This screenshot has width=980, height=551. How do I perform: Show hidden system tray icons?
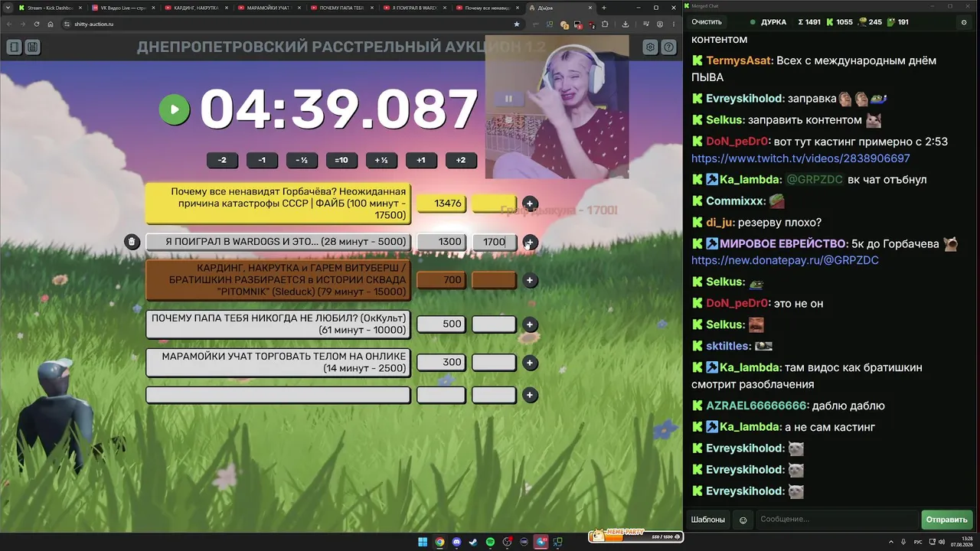[891, 543]
